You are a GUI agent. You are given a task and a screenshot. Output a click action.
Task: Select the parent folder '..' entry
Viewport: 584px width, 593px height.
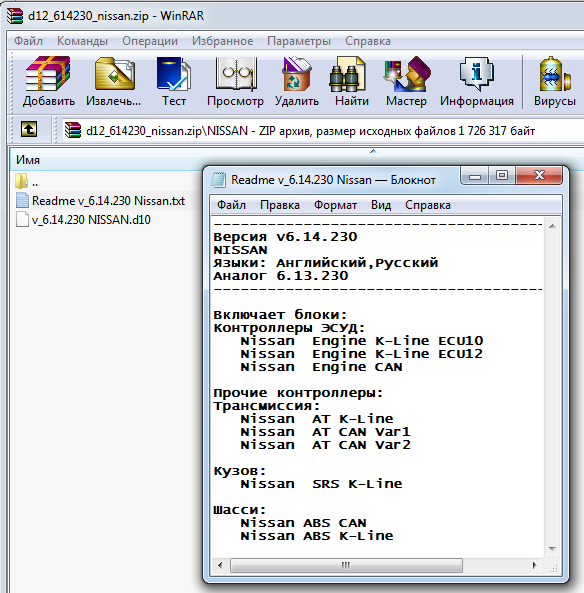click(26, 182)
